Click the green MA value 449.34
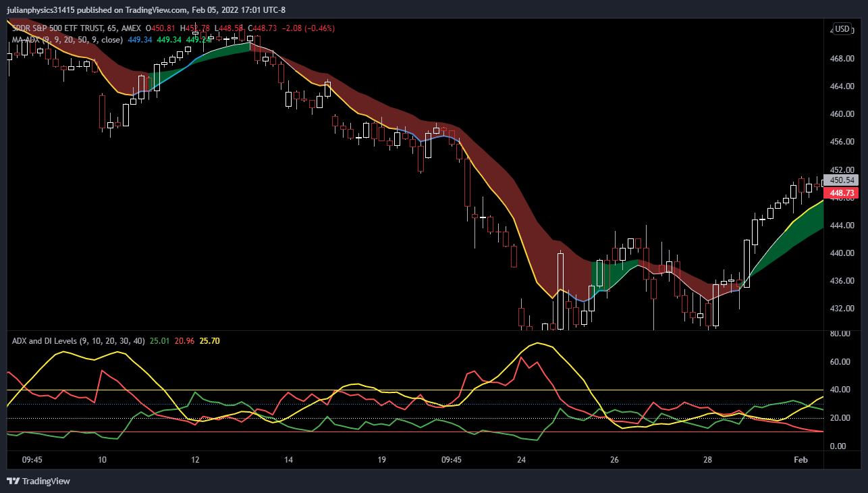The image size is (868, 493). click(x=169, y=40)
